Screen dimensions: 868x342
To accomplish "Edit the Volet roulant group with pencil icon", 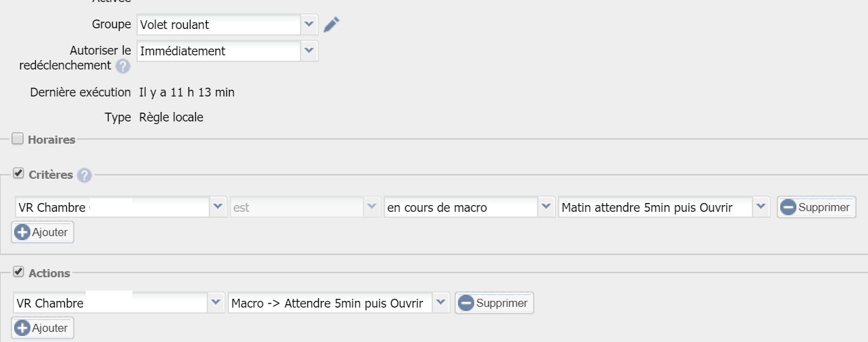I will tap(331, 25).
